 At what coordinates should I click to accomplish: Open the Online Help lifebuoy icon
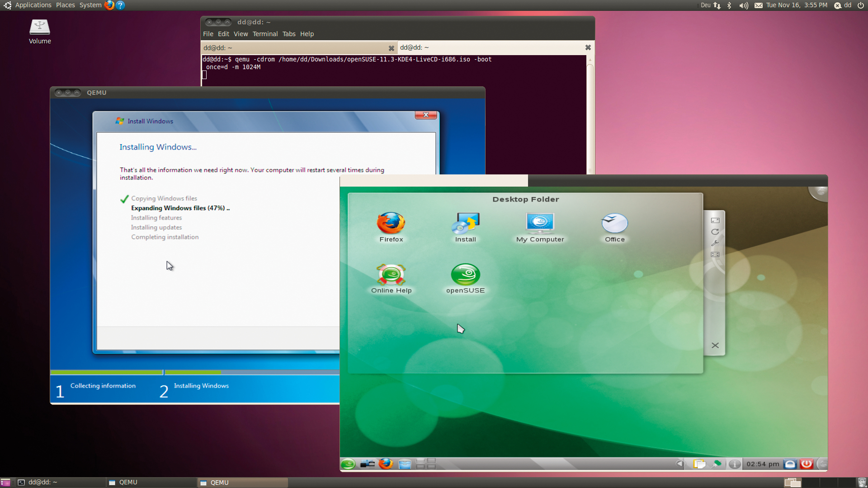[391, 275]
